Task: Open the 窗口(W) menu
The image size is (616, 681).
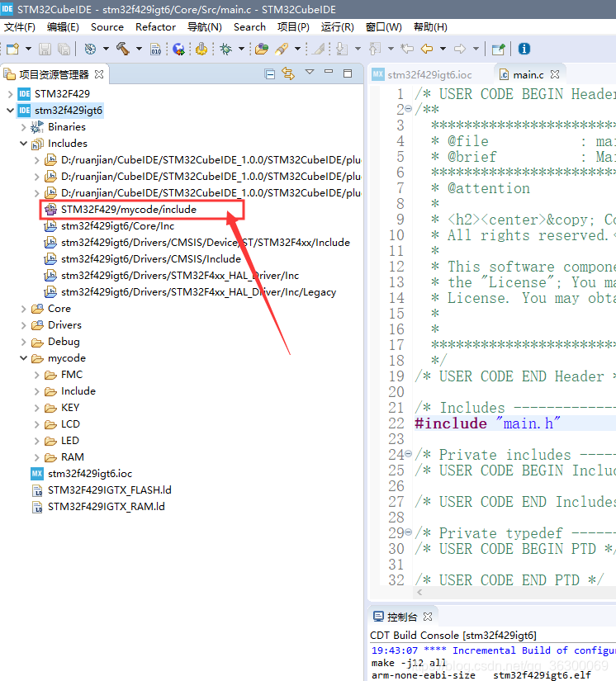Action: point(384,27)
